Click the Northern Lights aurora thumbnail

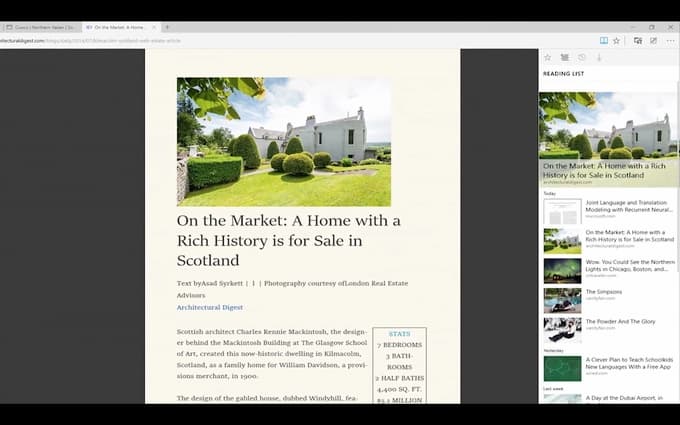point(562,271)
